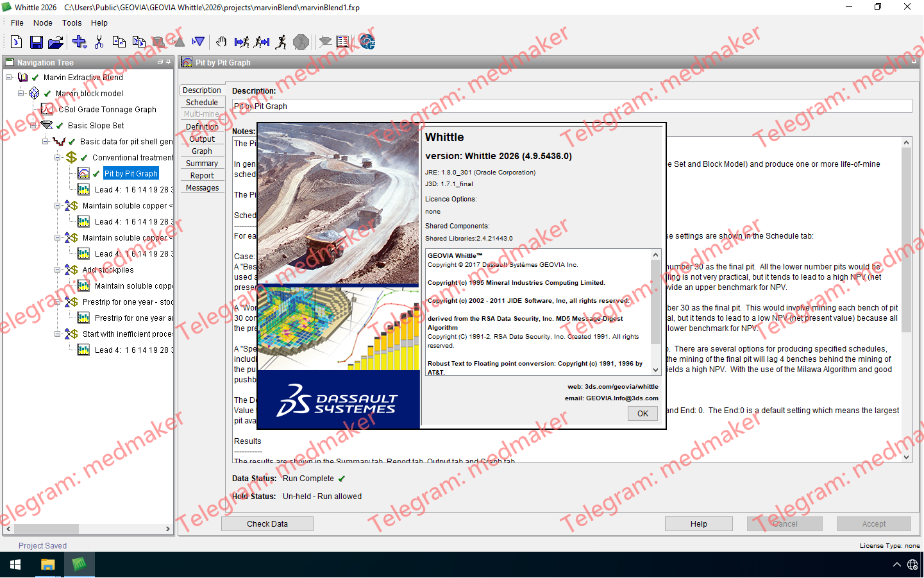Click the 'License Type: none' status text
924x578 pixels.
(890, 546)
